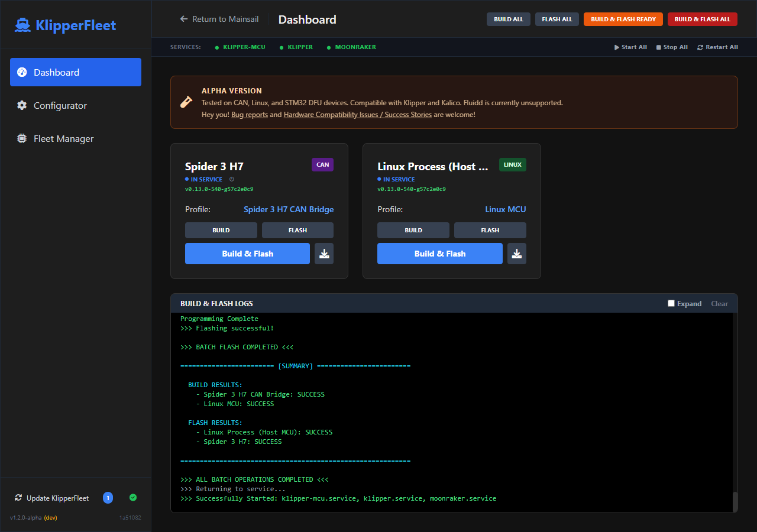Download firmware for Spider 3 H7

[x=324, y=254]
